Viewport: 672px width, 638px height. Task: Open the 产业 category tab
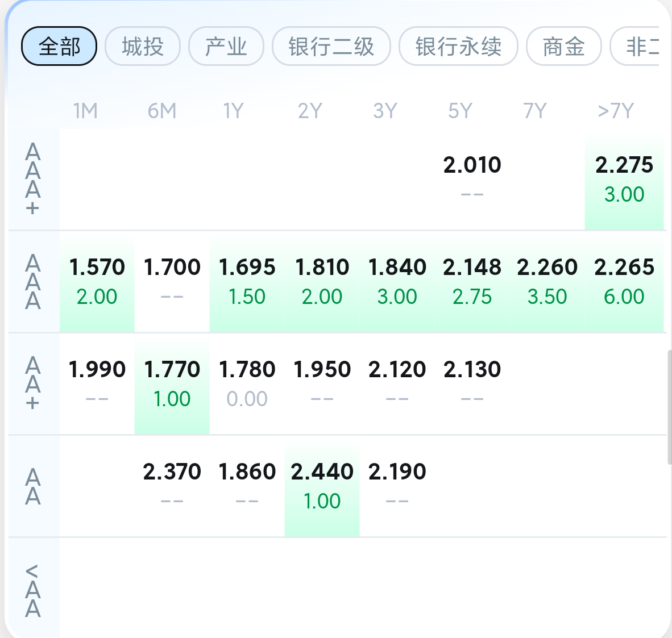point(226,46)
